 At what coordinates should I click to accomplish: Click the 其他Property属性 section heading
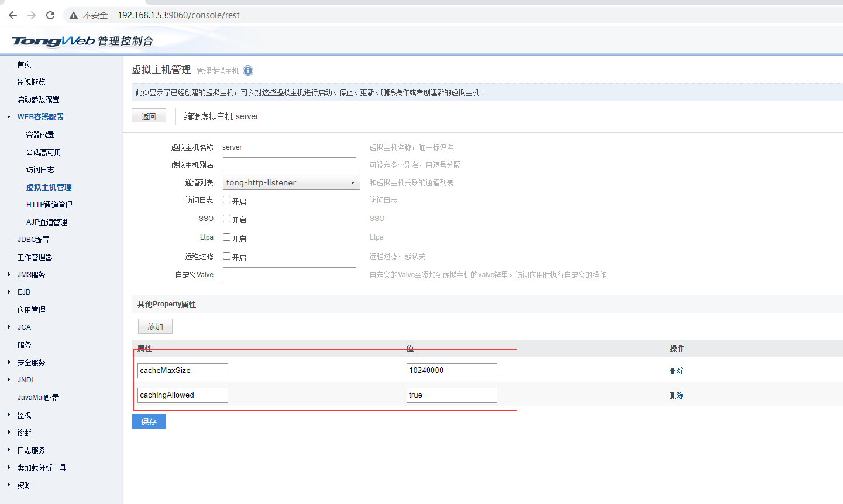point(167,304)
